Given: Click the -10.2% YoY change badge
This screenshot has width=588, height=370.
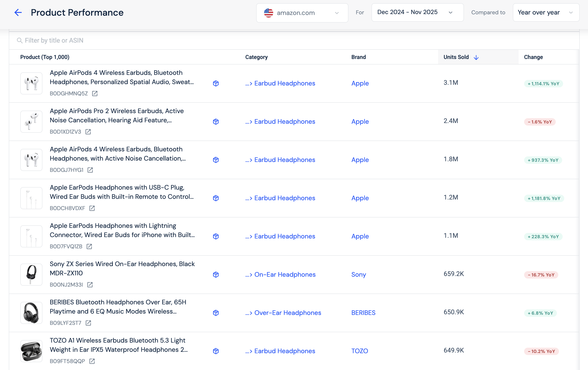Looking at the screenshot, I should 541,352.
